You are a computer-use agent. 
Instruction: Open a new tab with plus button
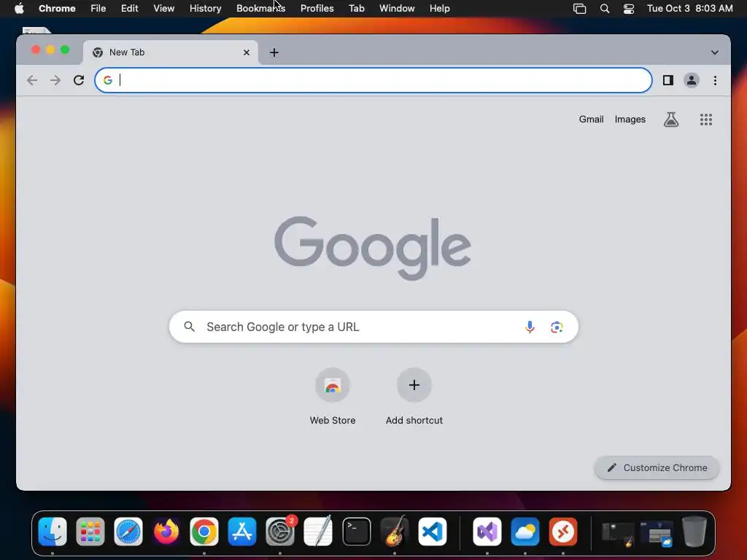tap(274, 52)
